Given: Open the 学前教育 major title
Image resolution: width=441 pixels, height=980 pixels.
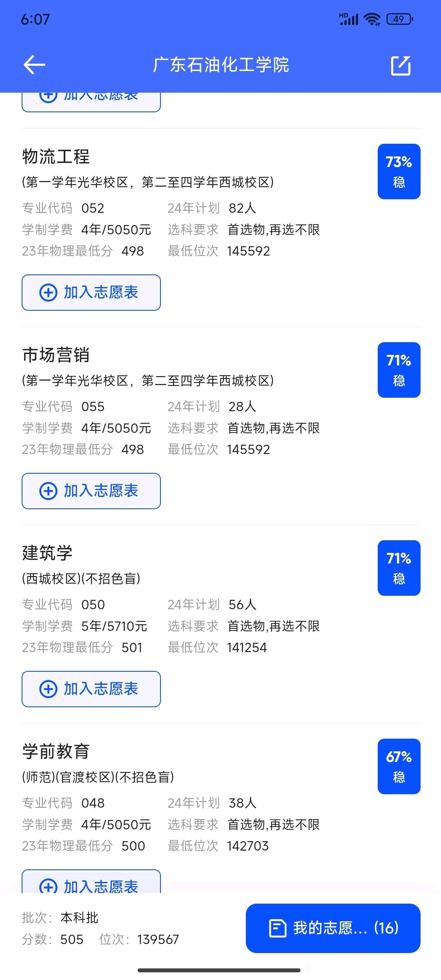Looking at the screenshot, I should [x=56, y=751].
